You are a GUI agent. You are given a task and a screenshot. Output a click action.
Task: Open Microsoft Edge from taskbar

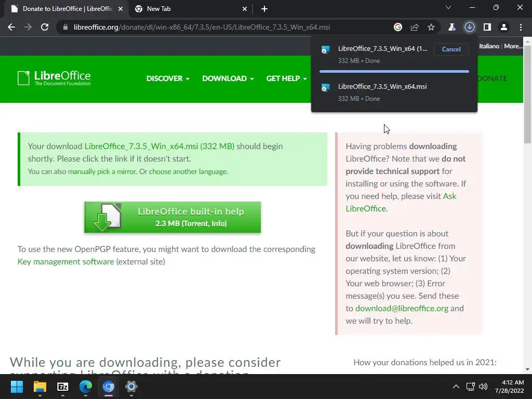(86, 387)
